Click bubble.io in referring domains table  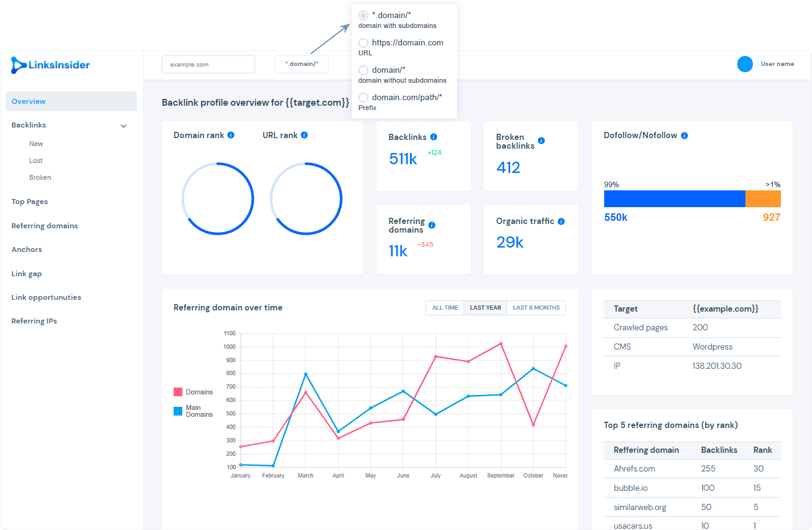[630, 488]
